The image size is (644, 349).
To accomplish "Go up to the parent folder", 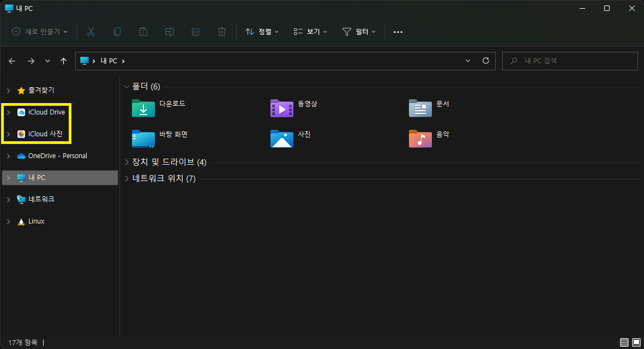I will [63, 61].
